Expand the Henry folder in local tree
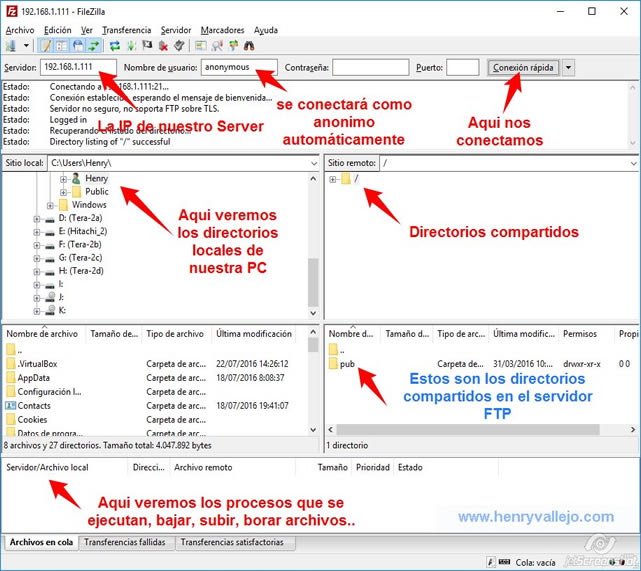This screenshot has height=571, width=641. [x=63, y=179]
